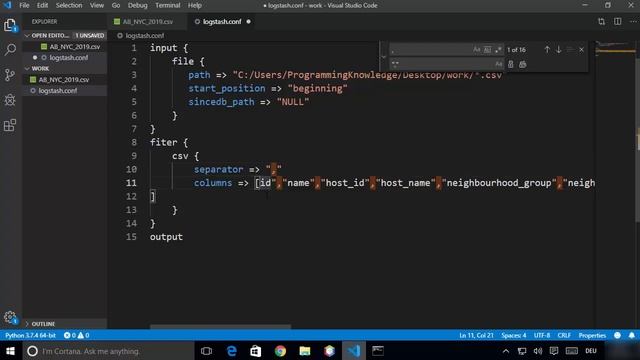Open notifications bell in status bar
The width and height of the screenshot is (640, 360).
point(631,335)
